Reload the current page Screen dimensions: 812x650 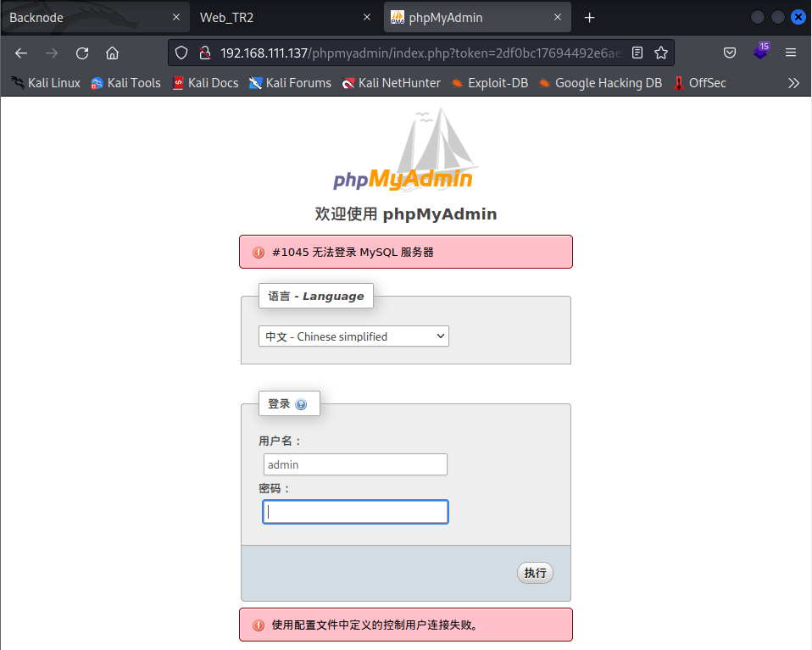[x=82, y=53]
